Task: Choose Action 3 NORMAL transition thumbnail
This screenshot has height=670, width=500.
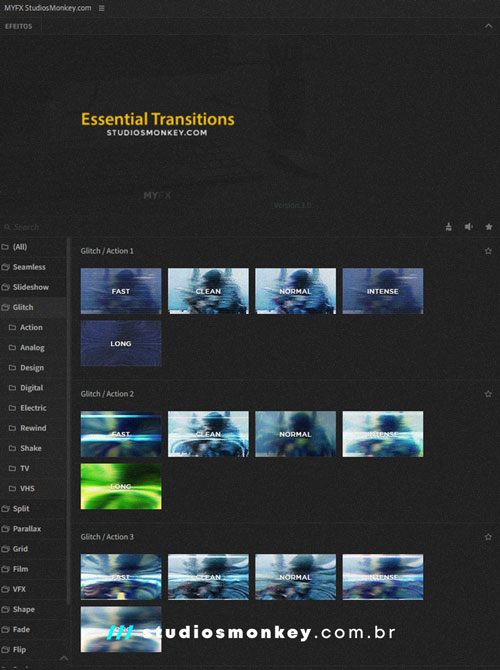Action: point(295,577)
